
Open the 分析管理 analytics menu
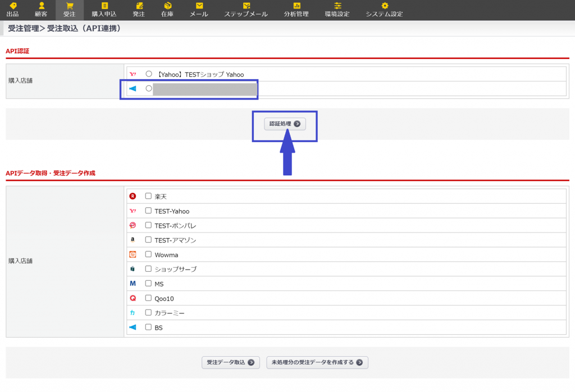click(x=296, y=10)
